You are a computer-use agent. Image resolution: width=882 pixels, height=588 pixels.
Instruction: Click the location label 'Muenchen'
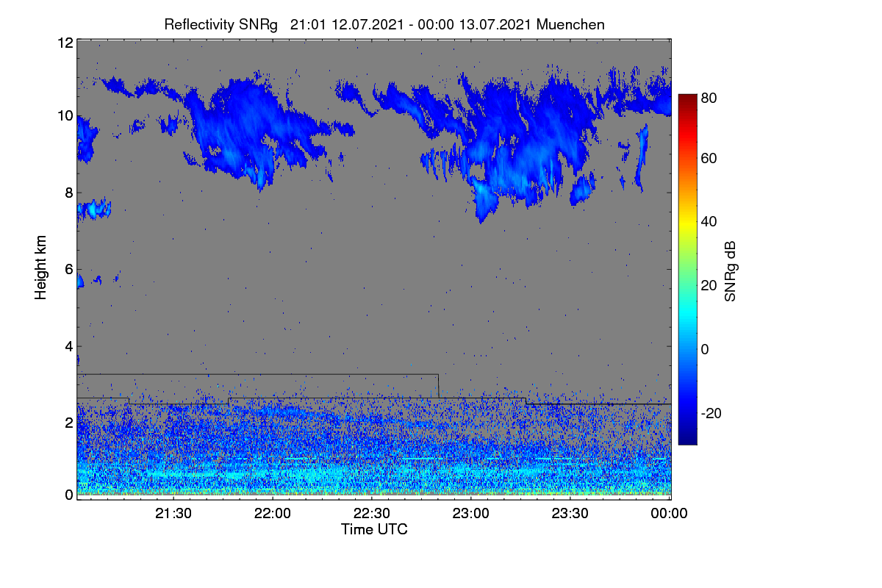click(570, 24)
